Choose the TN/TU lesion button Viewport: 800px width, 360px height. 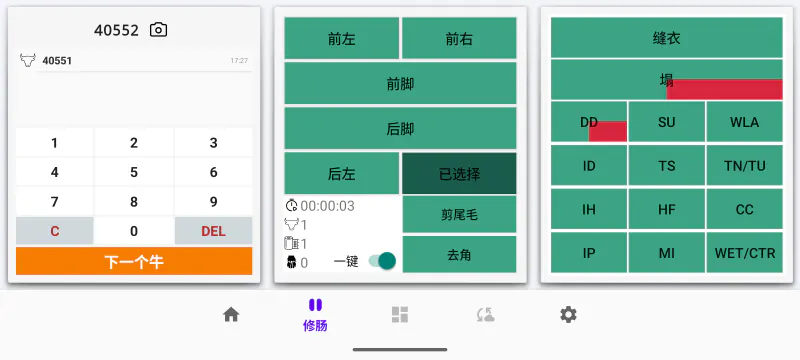pyautogui.click(x=744, y=166)
